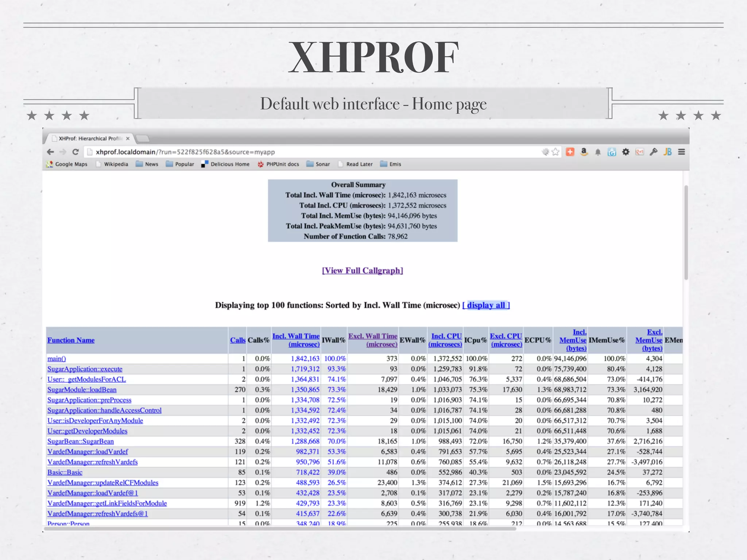The image size is (747, 560).
Task: Close the XHProf Hierarchical Profiler tab
Action: click(x=128, y=139)
